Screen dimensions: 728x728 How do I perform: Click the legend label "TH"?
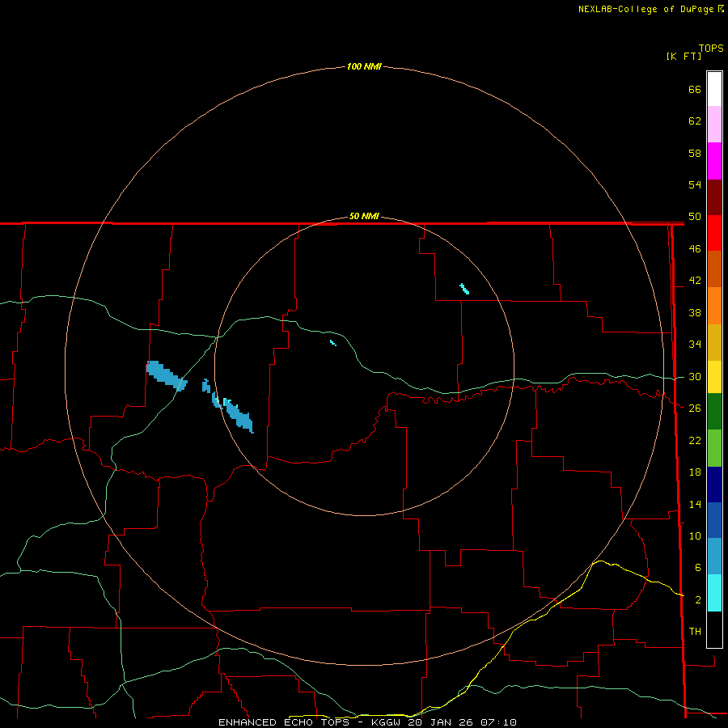695,632
